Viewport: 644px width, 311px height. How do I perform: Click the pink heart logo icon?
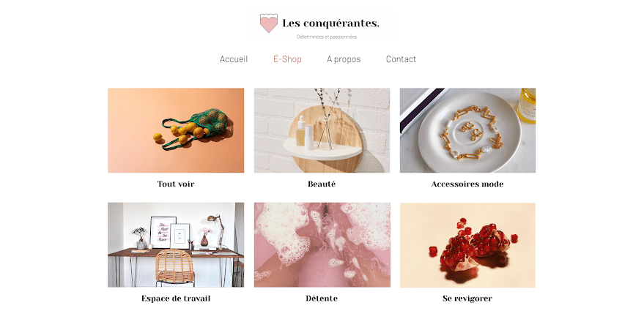269,23
